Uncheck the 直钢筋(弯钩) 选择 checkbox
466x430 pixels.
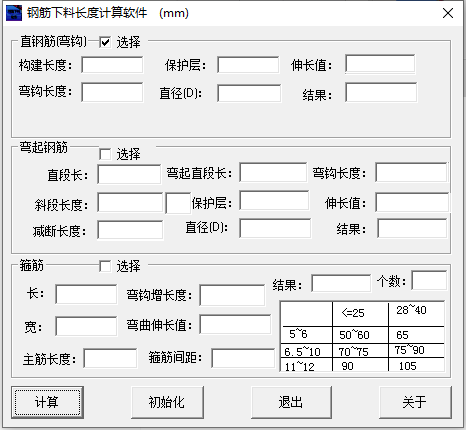(105, 42)
